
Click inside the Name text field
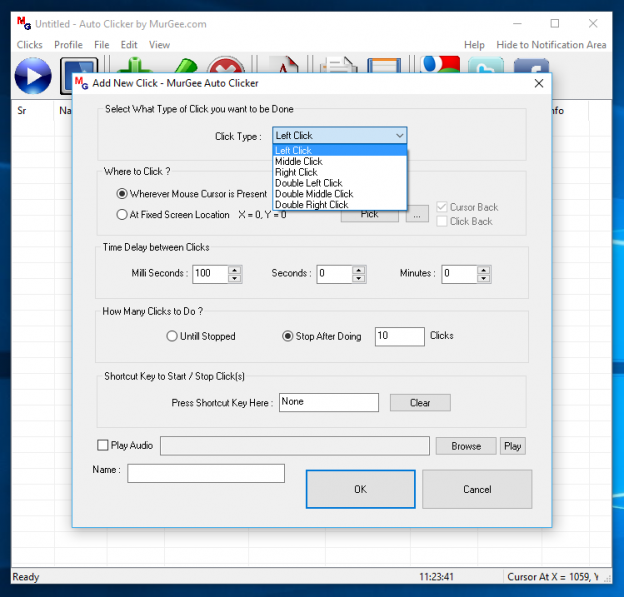coord(205,473)
